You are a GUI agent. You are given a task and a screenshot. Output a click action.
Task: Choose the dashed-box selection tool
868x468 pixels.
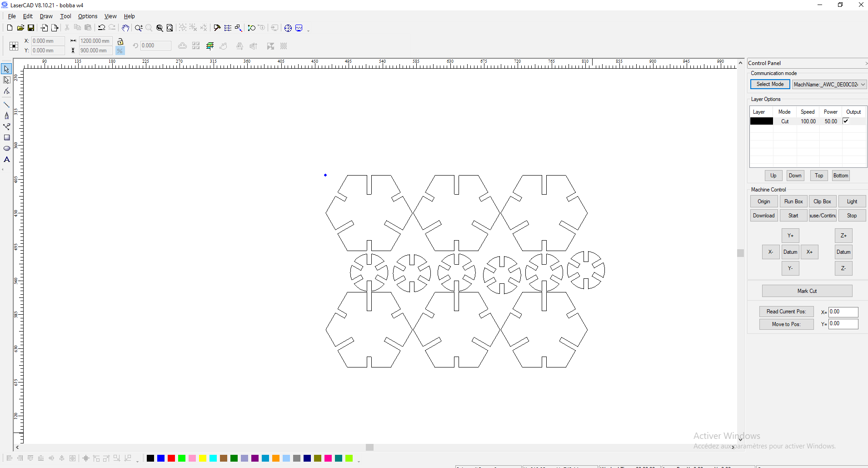pyautogui.click(x=7, y=80)
